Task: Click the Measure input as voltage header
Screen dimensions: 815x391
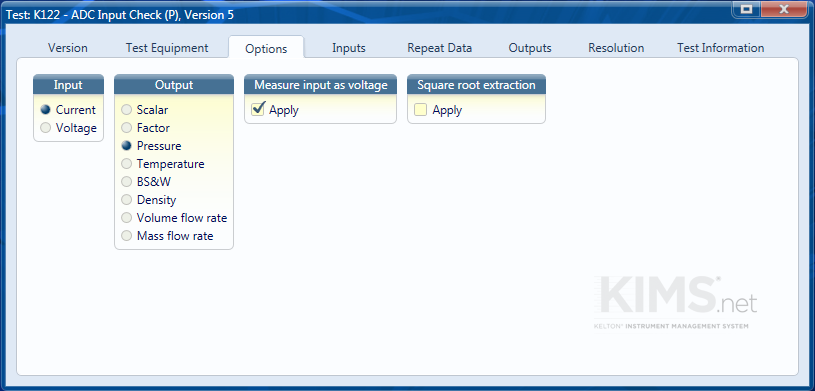Action: click(x=321, y=85)
